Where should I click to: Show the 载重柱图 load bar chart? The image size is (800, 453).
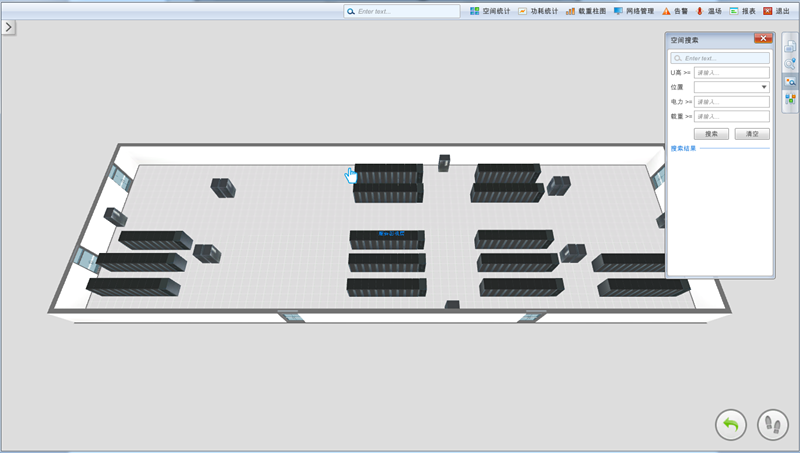[586, 11]
